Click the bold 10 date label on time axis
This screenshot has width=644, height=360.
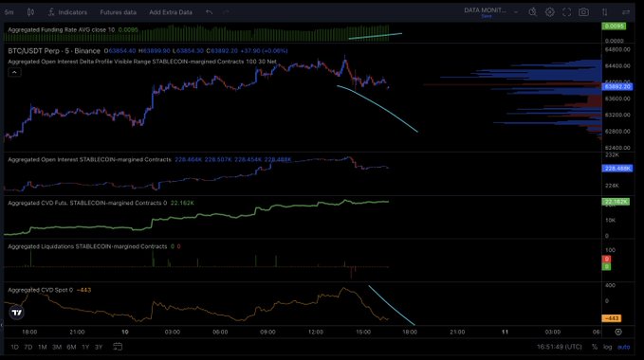click(x=125, y=332)
